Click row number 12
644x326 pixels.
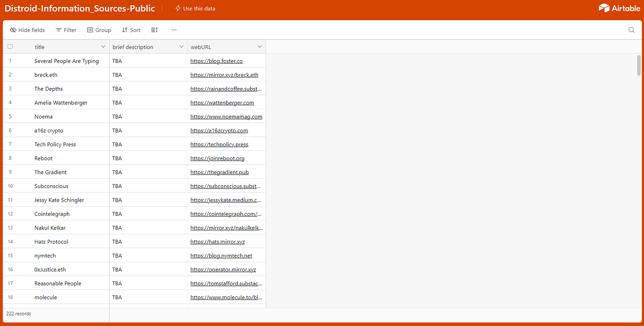[x=10, y=214]
